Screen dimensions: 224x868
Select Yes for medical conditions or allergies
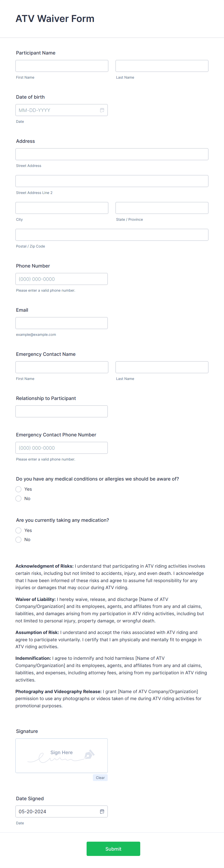tap(19, 489)
